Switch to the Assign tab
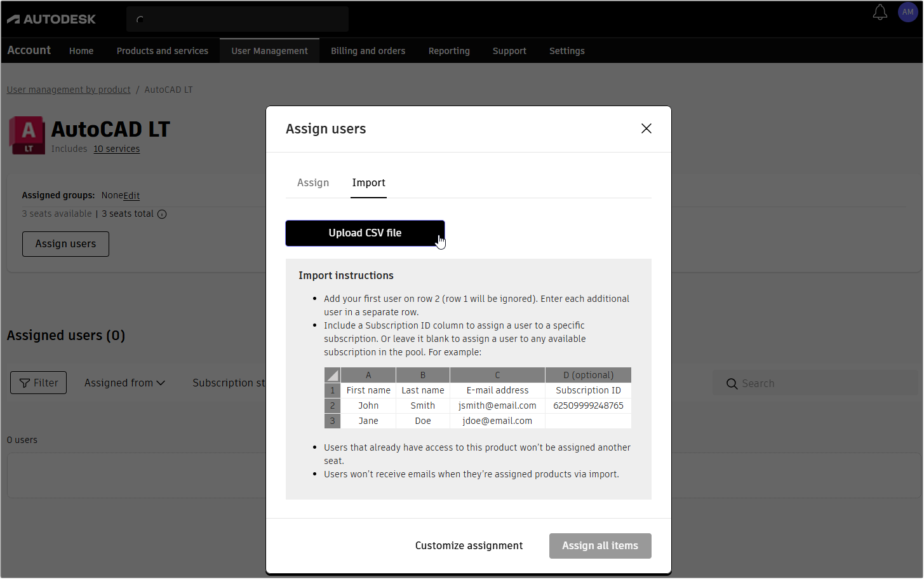Viewport: 924px width, 579px height. (x=312, y=182)
